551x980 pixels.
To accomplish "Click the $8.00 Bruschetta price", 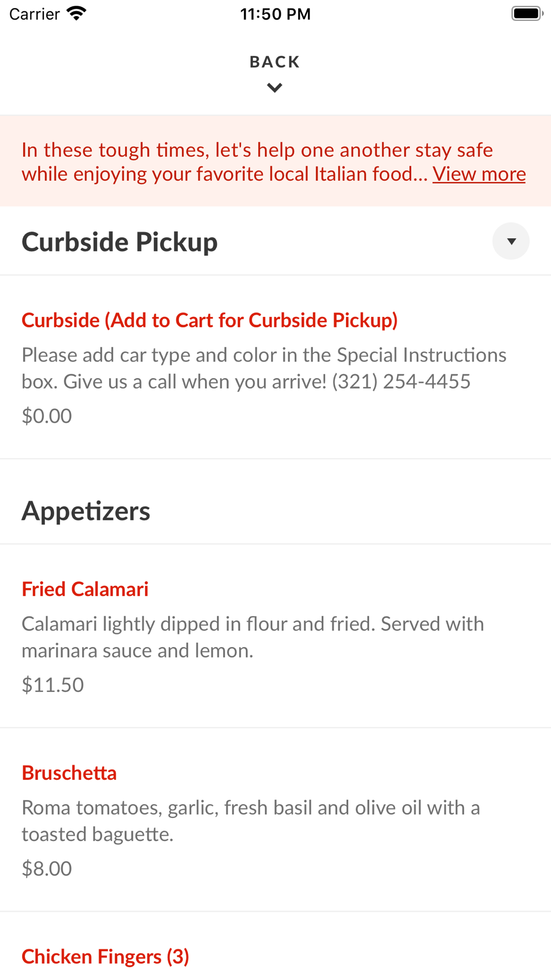I will (47, 869).
